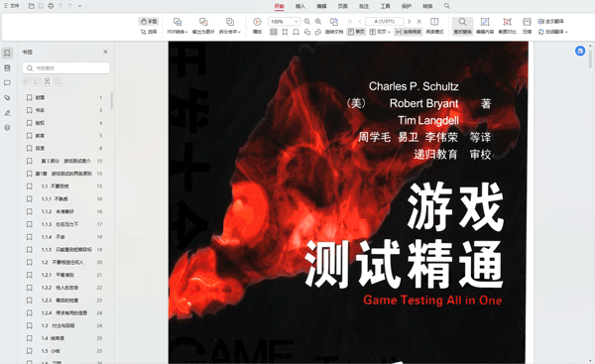Click the 全文翻译 full translation button
The width and height of the screenshot is (595, 364).
click(x=551, y=21)
